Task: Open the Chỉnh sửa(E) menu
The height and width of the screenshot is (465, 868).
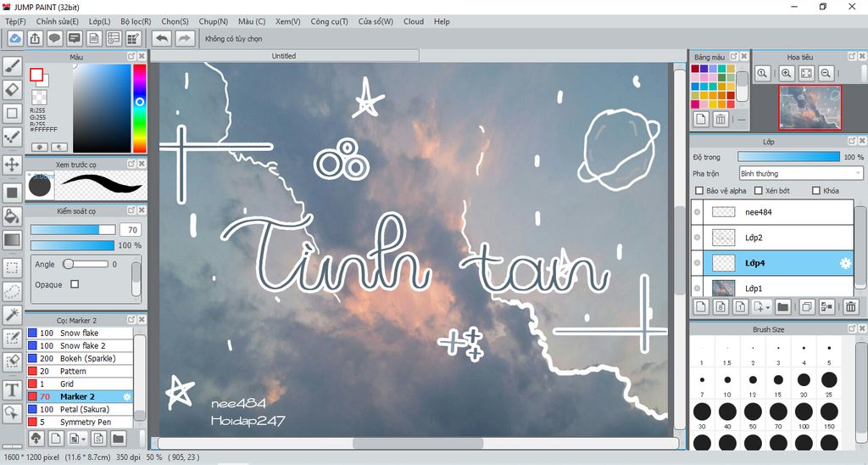Action: [x=57, y=21]
